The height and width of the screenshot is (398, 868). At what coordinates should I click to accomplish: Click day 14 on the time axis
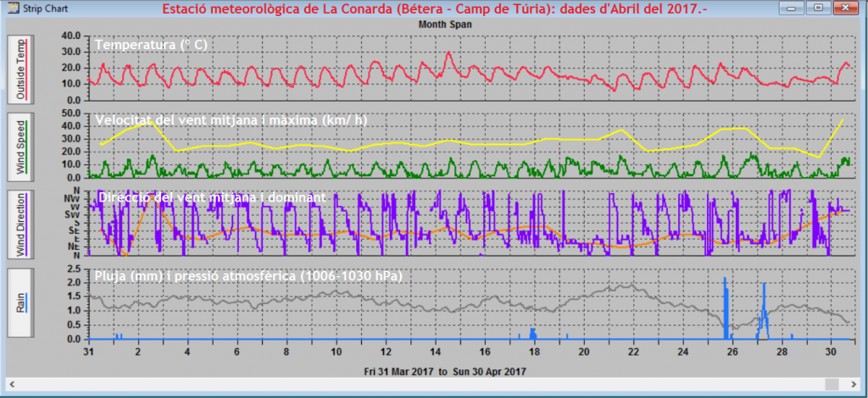436,351
